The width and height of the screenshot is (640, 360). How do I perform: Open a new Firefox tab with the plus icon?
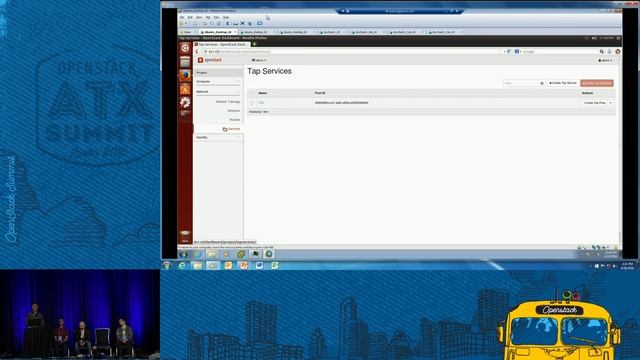tap(254, 44)
